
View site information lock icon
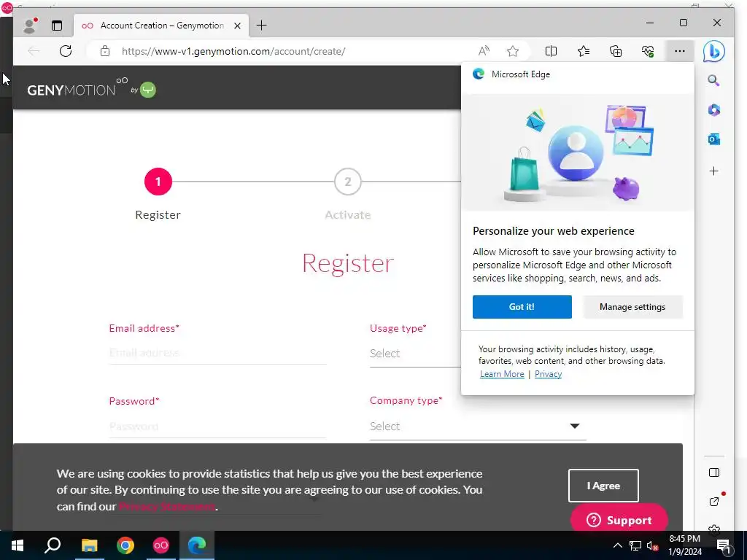point(105,51)
